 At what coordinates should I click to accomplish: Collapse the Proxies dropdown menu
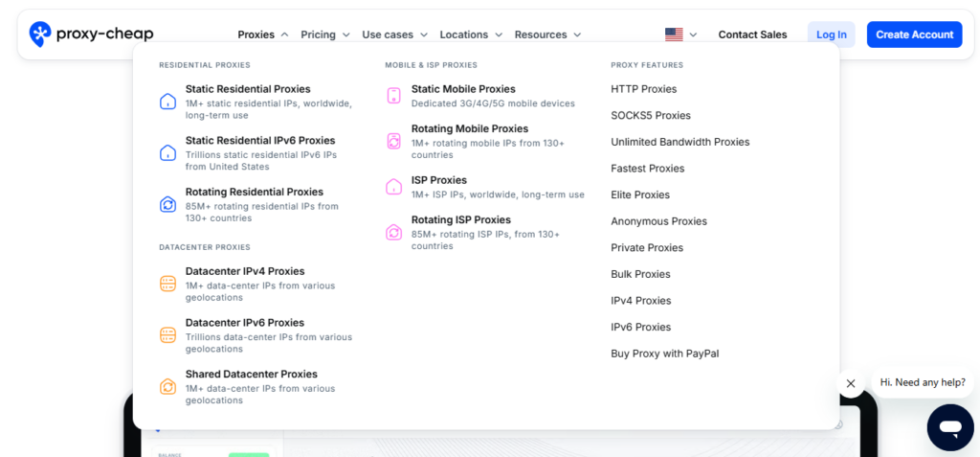pyautogui.click(x=263, y=34)
